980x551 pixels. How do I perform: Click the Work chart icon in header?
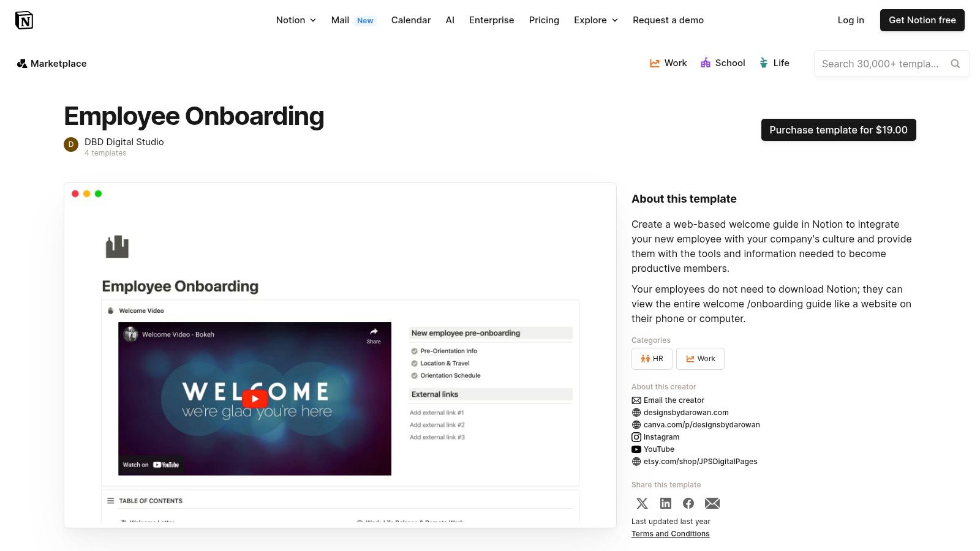655,63
